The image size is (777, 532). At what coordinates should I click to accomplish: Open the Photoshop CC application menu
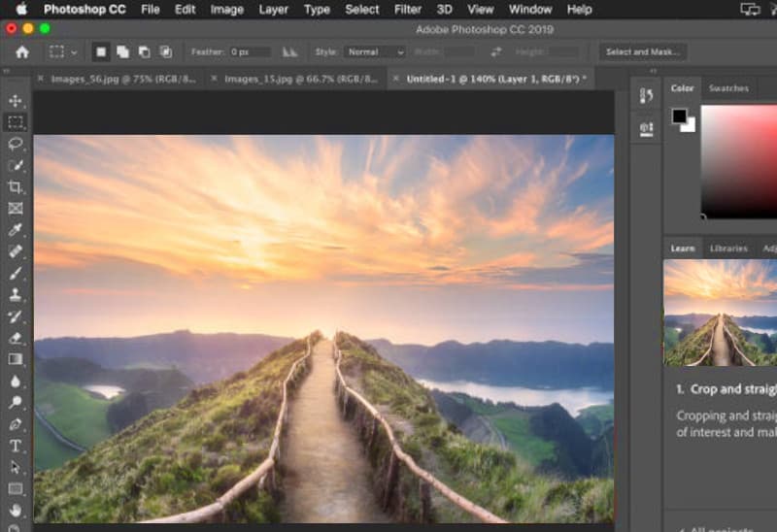(84, 10)
